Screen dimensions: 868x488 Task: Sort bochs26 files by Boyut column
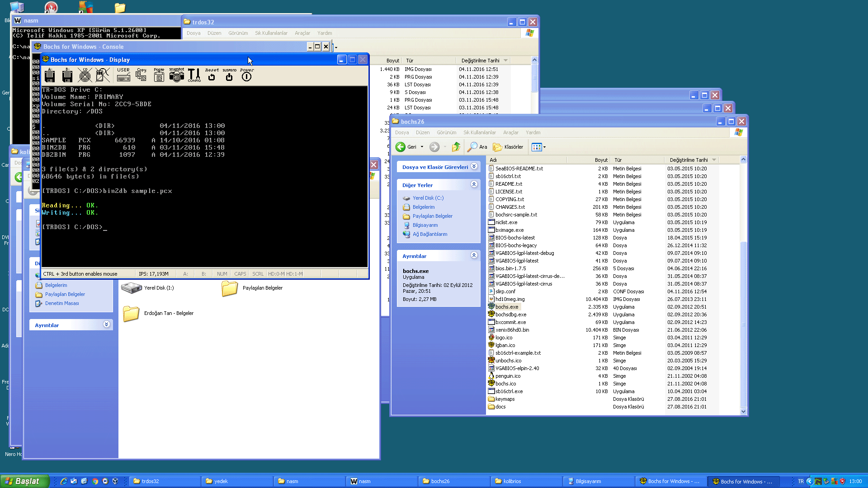click(588, 160)
